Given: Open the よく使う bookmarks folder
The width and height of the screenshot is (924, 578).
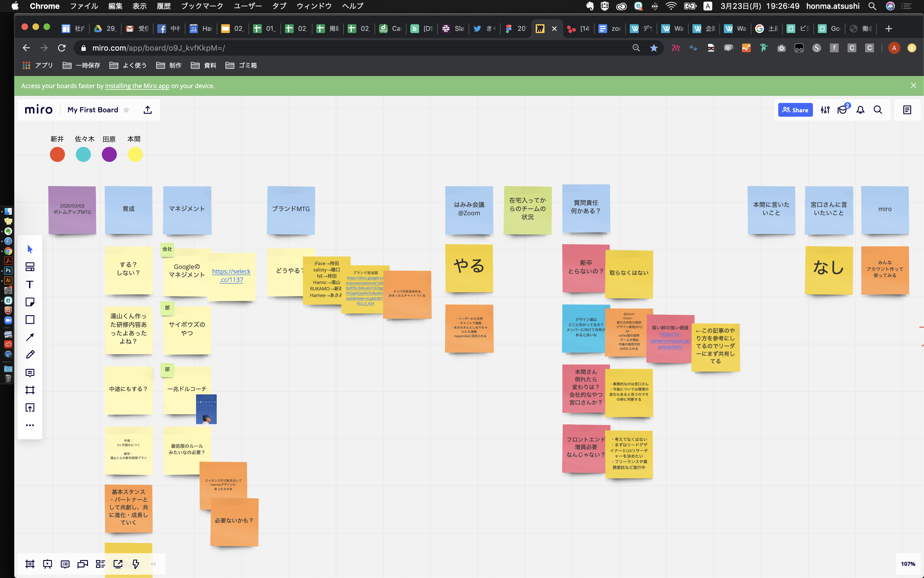Looking at the screenshot, I should point(128,66).
